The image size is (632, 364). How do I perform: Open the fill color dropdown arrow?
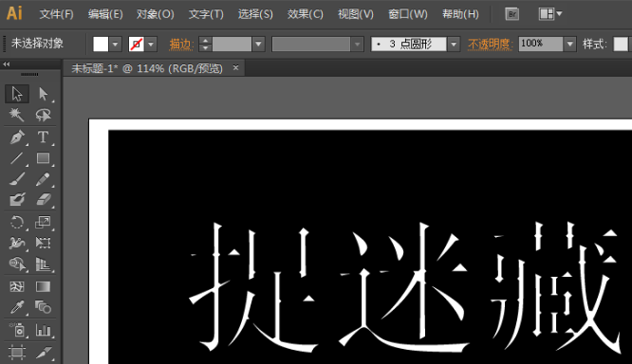coord(115,44)
